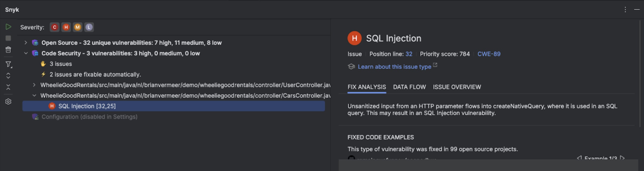The image size is (644, 171).
Task: Expand the Open Source vulnerabilities node
Action: (x=26, y=43)
